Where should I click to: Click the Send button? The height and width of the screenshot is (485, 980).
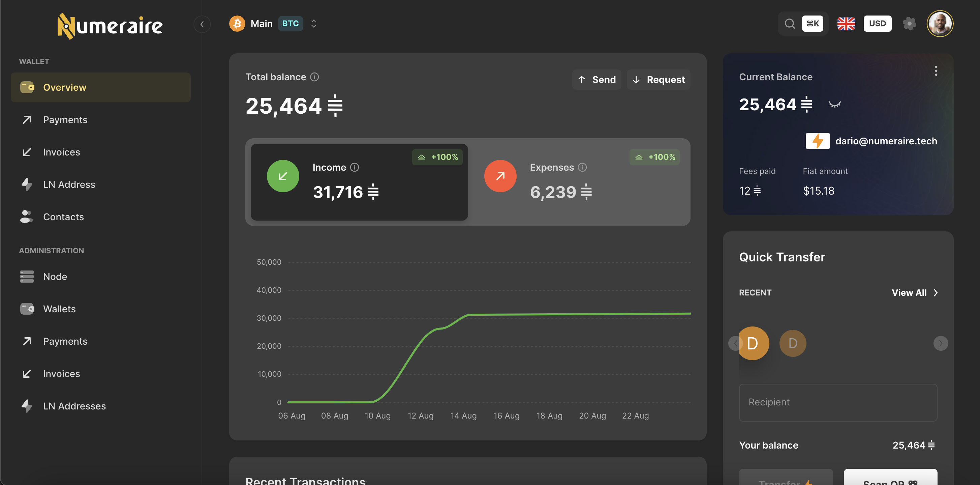pos(596,80)
